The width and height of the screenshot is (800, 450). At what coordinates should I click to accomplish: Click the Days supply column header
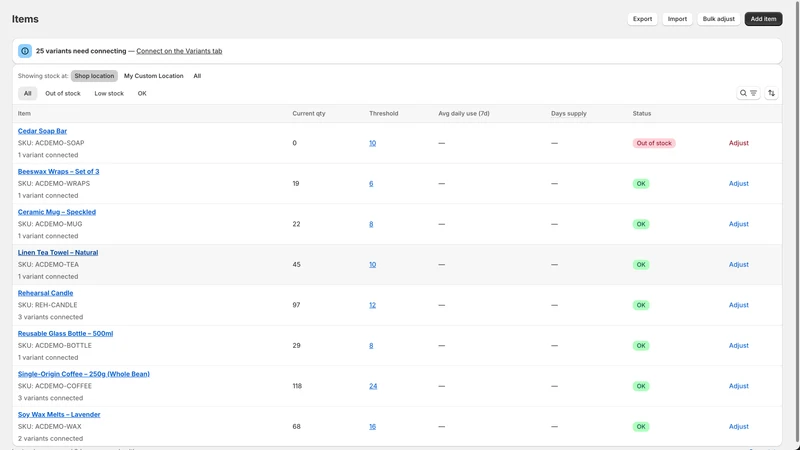tap(569, 113)
